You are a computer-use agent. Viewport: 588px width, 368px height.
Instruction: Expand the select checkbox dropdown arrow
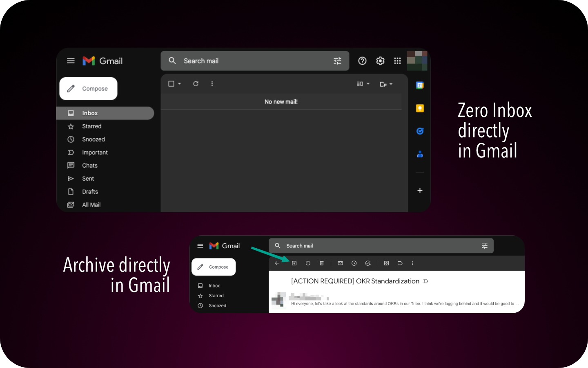point(179,84)
